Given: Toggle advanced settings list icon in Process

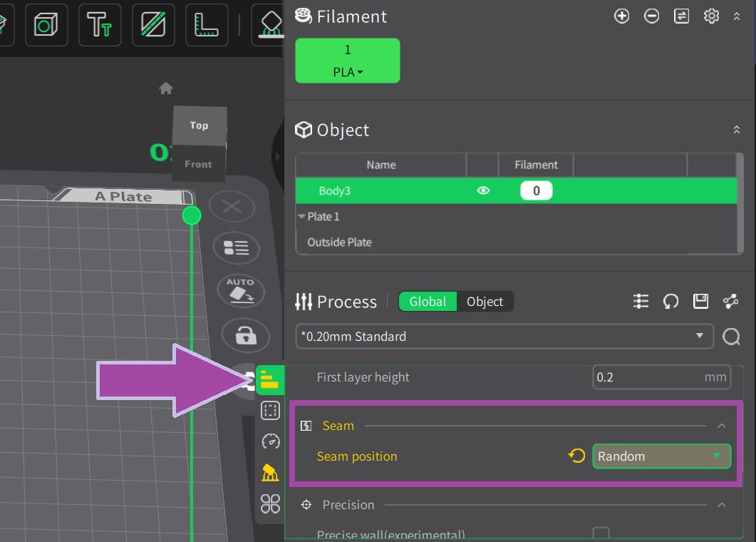Looking at the screenshot, I should pyautogui.click(x=641, y=302).
